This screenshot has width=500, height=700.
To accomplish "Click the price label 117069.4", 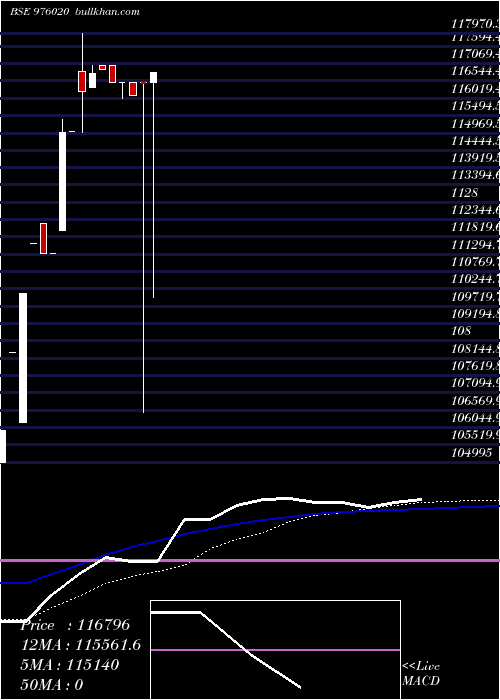I will point(475,54).
